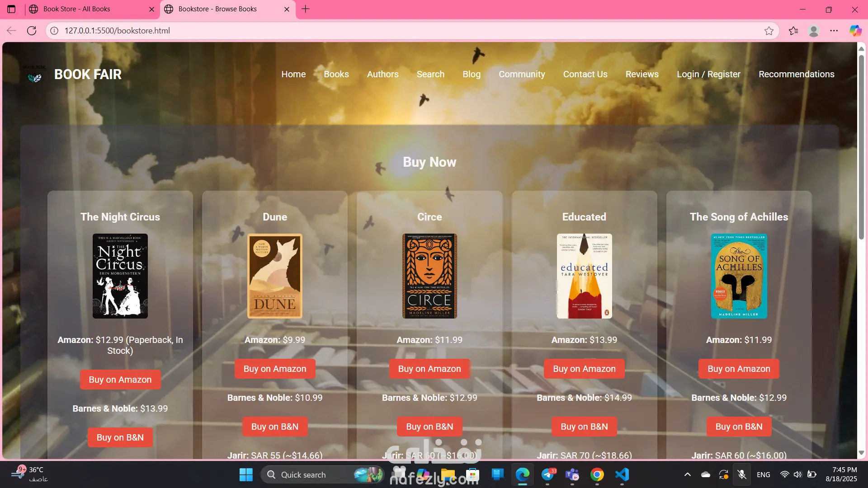This screenshot has height=488, width=868.
Task: Open OneDrive cloud tray icon
Action: (x=706, y=474)
